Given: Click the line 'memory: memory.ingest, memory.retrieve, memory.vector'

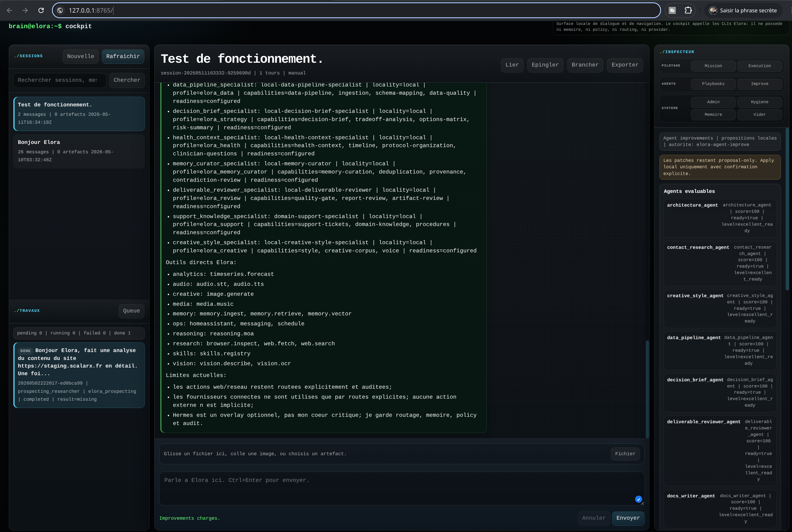Looking at the screenshot, I should click(x=262, y=314).
